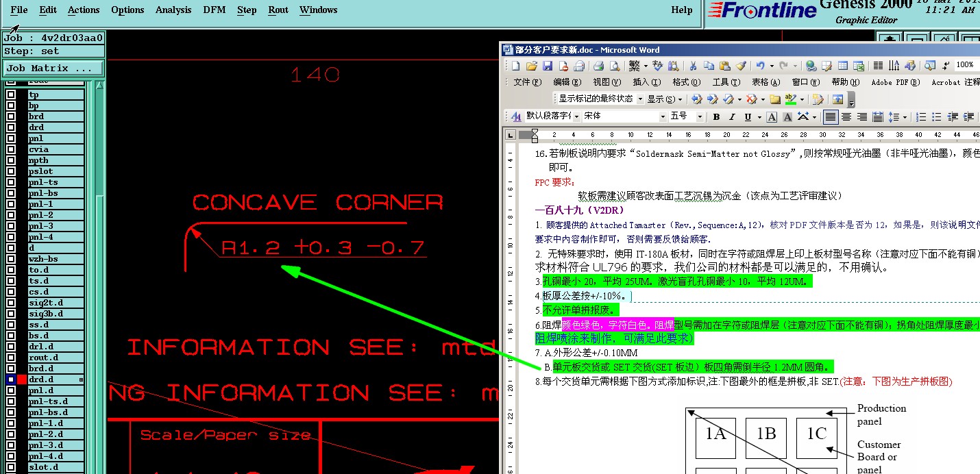Open Print Preview in Word toolbar

point(615,66)
